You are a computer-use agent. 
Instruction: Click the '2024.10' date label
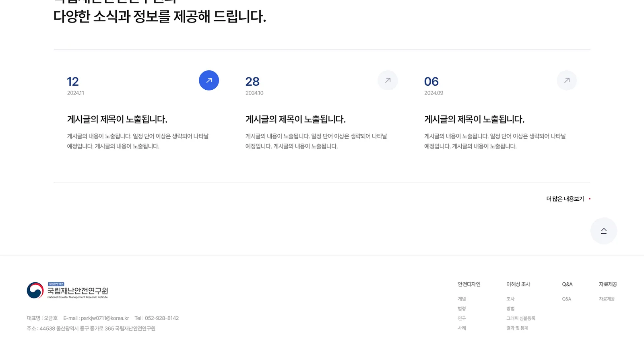coord(254,93)
